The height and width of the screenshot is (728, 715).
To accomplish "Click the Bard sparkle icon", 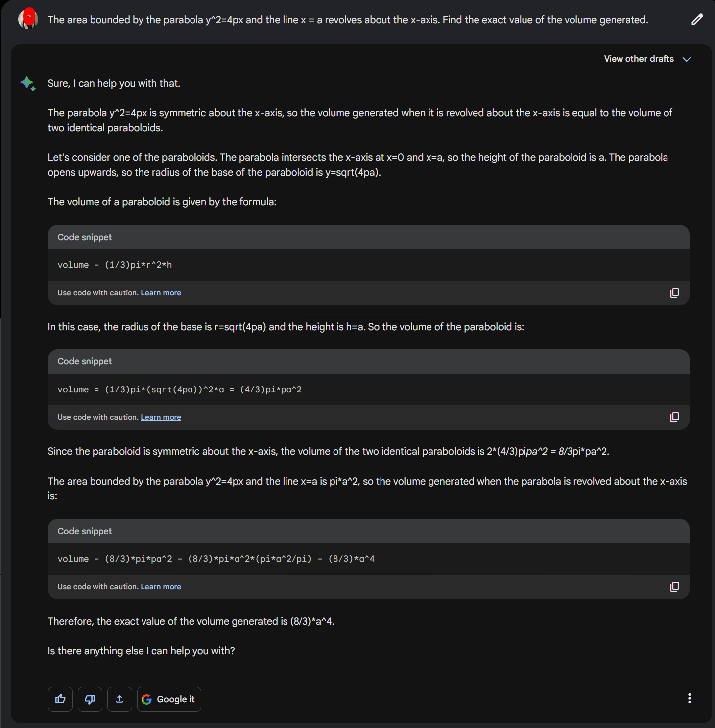I will click(28, 83).
